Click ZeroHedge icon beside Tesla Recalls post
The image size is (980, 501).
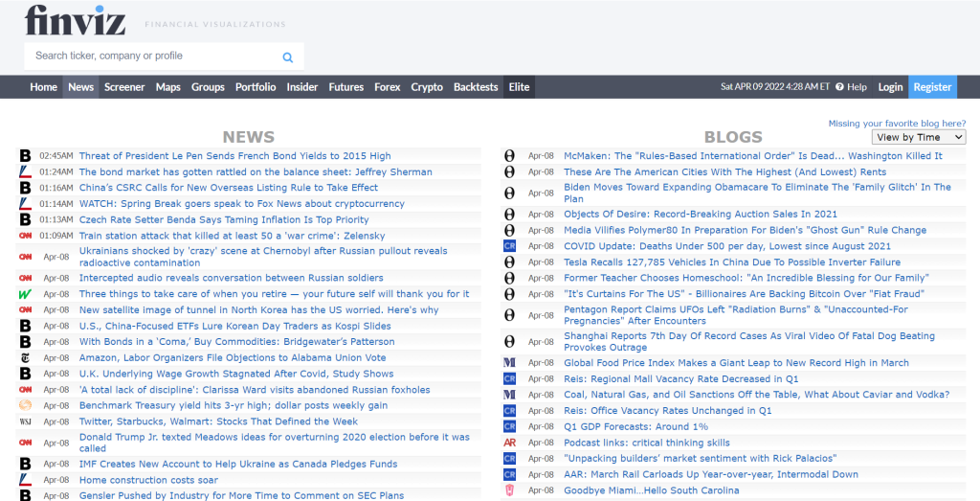(509, 262)
